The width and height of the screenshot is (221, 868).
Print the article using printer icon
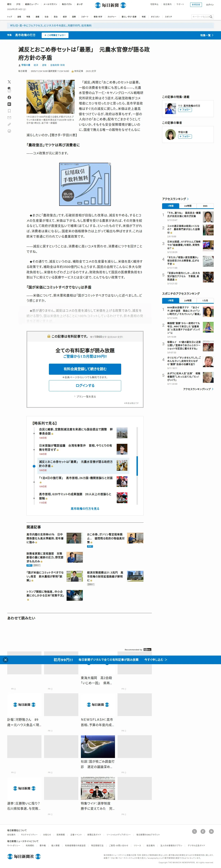point(9,131)
